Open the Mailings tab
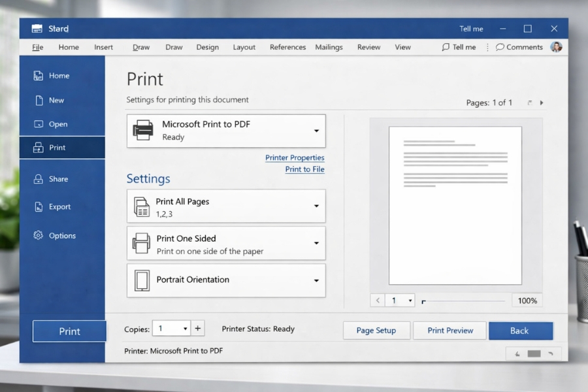Image resolution: width=588 pixels, height=392 pixels. point(329,46)
